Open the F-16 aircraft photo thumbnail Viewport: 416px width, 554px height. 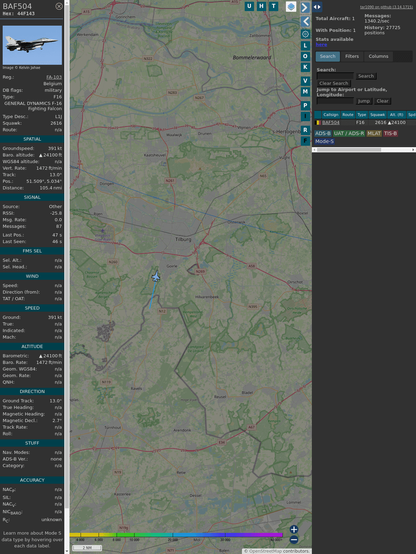tap(32, 45)
